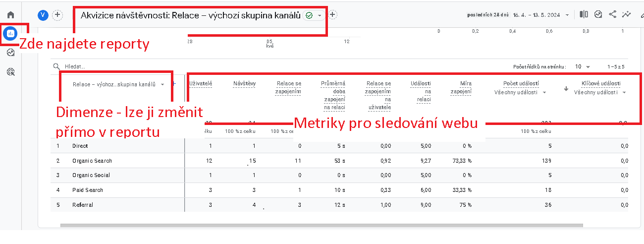Image resolution: width=644 pixels, height=244 pixels.
Task: Click the blue V segment badge
Action: point(43,15)
